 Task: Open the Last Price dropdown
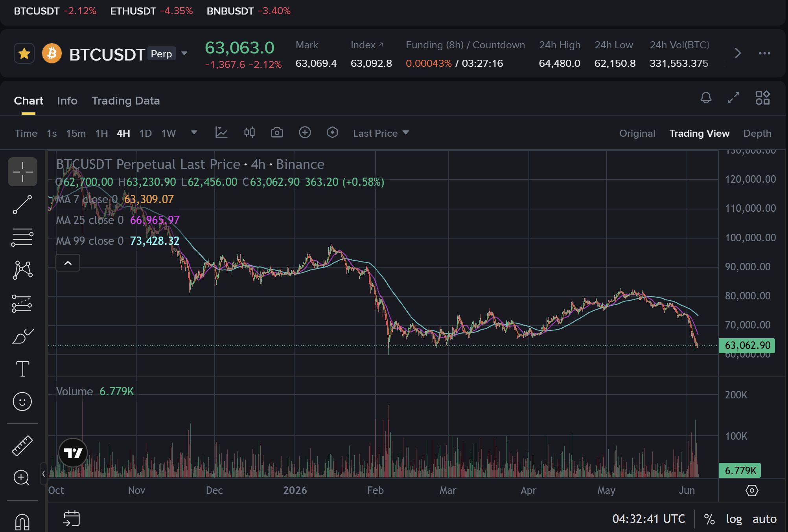click(381, 133)
